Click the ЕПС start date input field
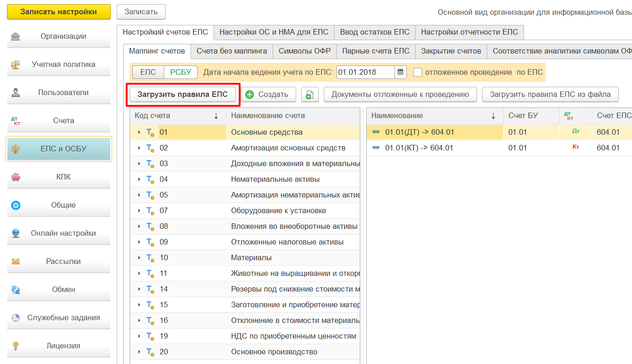The height and width of the screenshot is (364, 632). (365, 72)
